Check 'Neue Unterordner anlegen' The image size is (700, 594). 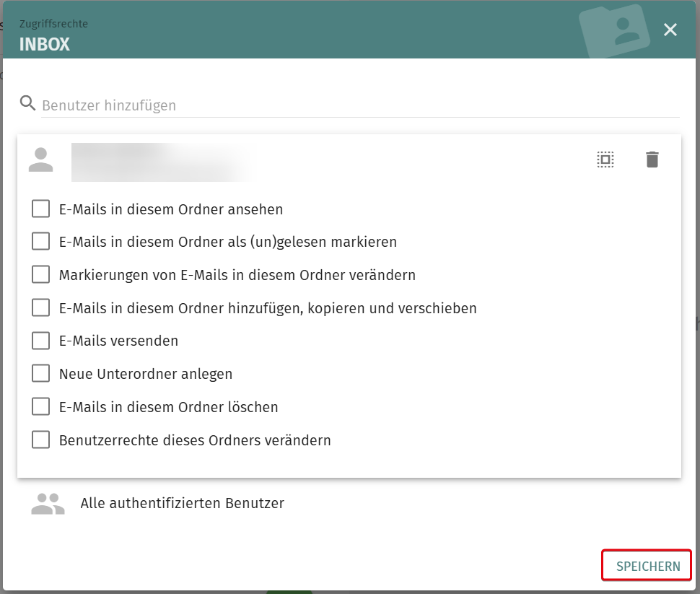[x=41, y=374]
